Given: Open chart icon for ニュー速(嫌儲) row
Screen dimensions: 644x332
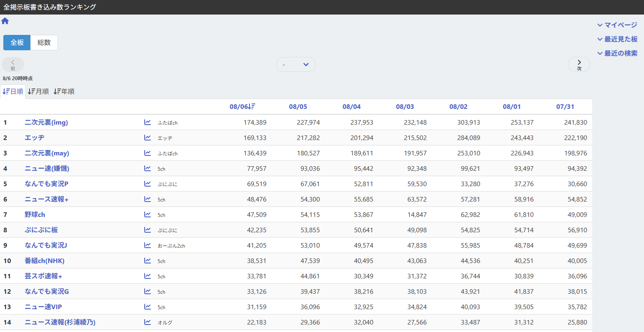Looking at the screenshot, I should tap(147, 168).
